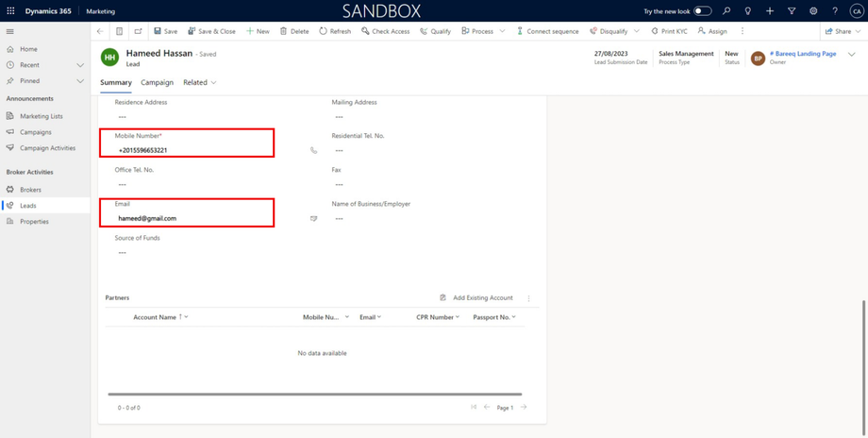Go to first page of Partners grid
Image resolution: width=868 pixels, height=438 pixels.
coord(474,407)
